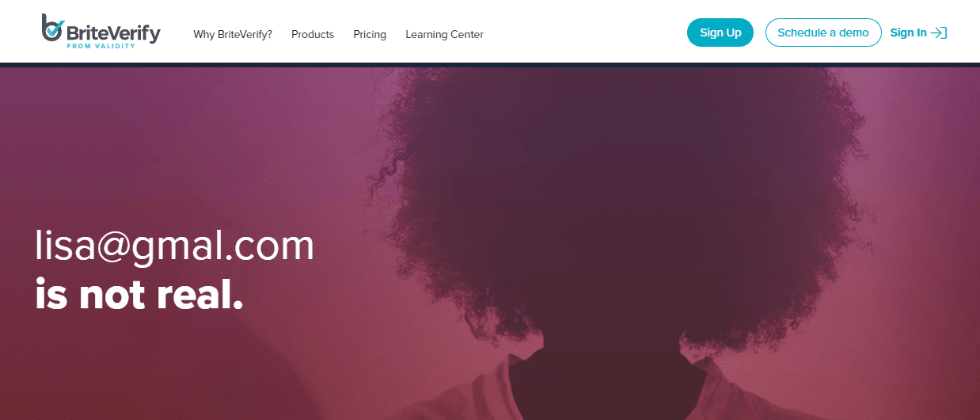Open the Learning Center menu
The height and width of the screenshot is (420, 980).
point(444,34)
